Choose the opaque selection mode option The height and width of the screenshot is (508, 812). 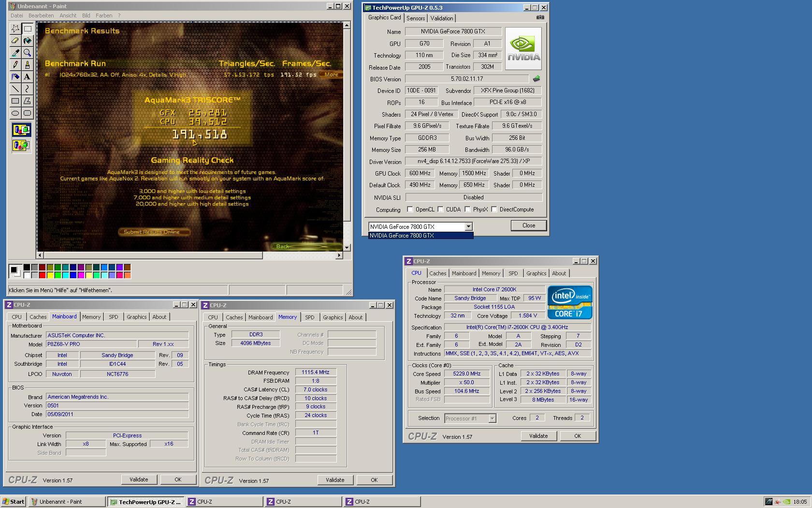21,130
